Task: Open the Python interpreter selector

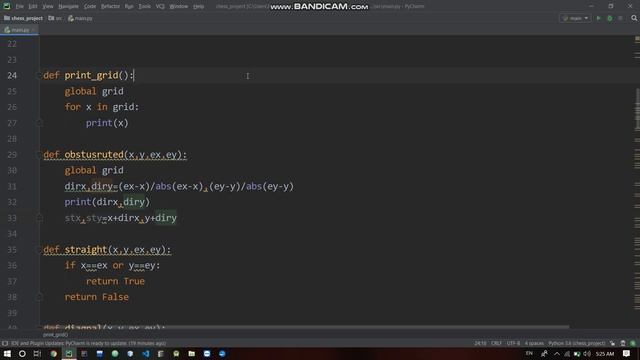Action: (x=576, y=344)
